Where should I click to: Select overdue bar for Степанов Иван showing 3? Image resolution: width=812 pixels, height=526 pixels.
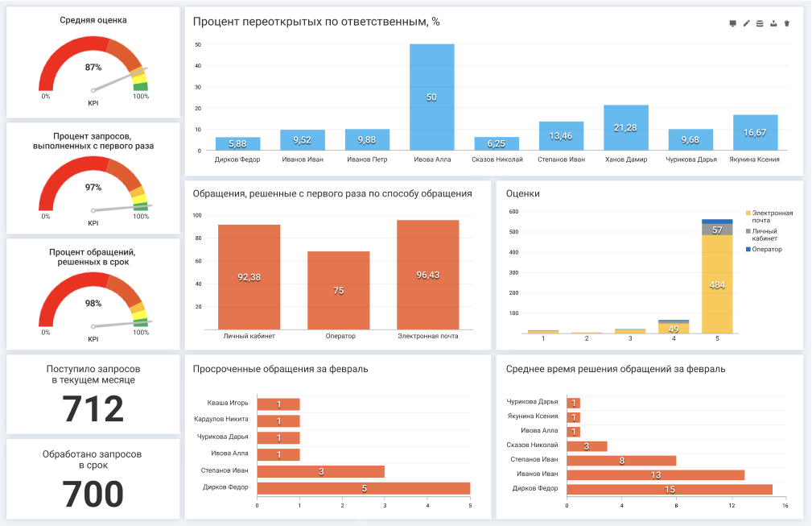(x=321, y=471)
